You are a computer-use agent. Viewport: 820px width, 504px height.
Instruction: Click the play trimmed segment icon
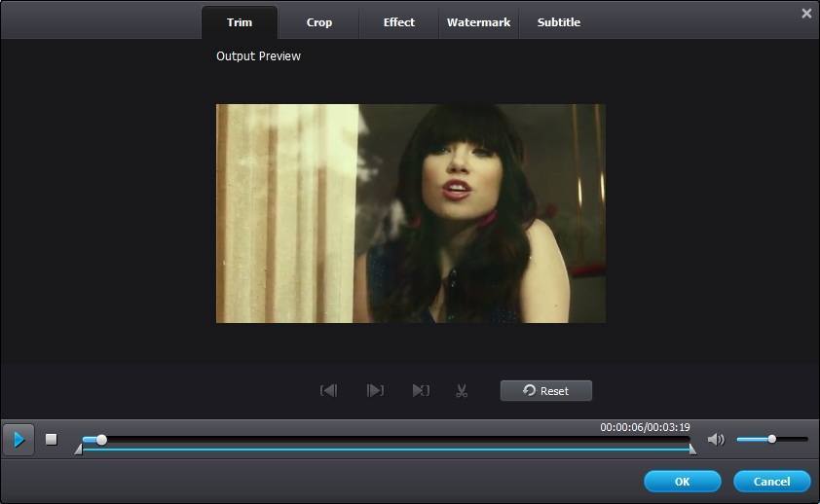point(421,391)
